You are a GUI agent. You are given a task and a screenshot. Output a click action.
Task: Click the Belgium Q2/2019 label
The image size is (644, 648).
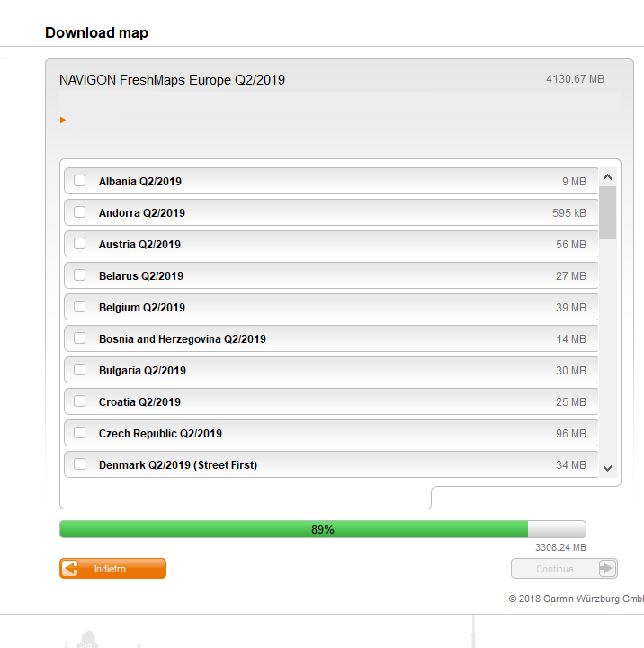coord(142,308)
